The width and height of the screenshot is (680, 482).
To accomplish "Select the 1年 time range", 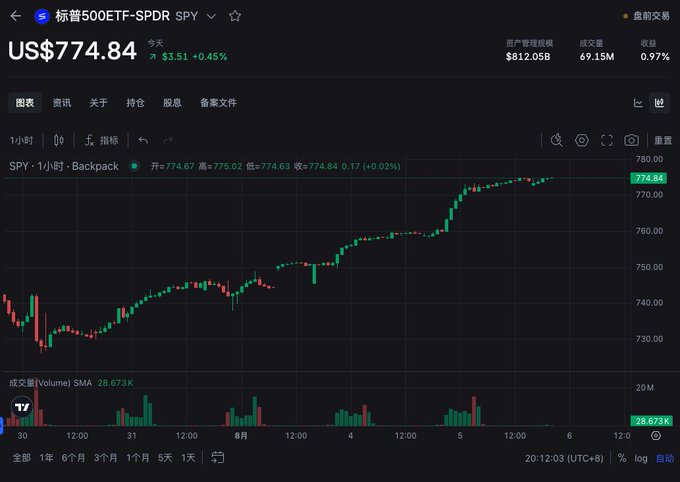I will click(46, 458).
